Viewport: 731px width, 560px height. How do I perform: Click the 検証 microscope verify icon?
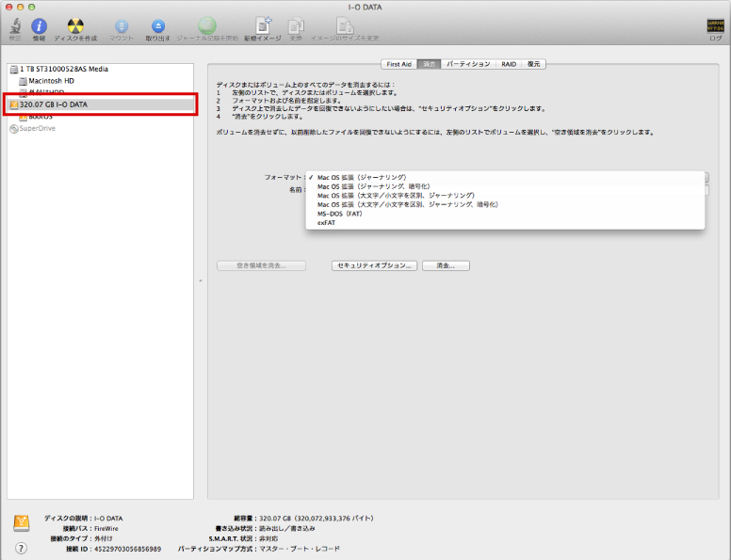15,26
